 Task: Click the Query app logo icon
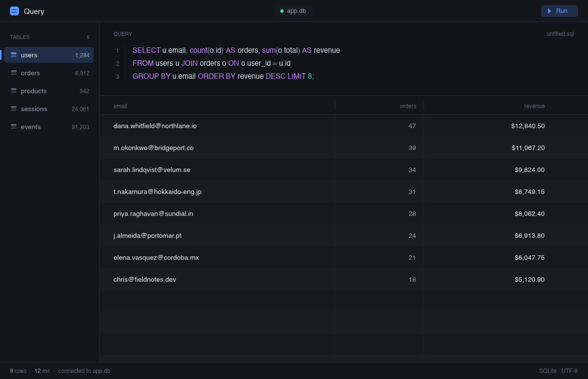(14, 11)
